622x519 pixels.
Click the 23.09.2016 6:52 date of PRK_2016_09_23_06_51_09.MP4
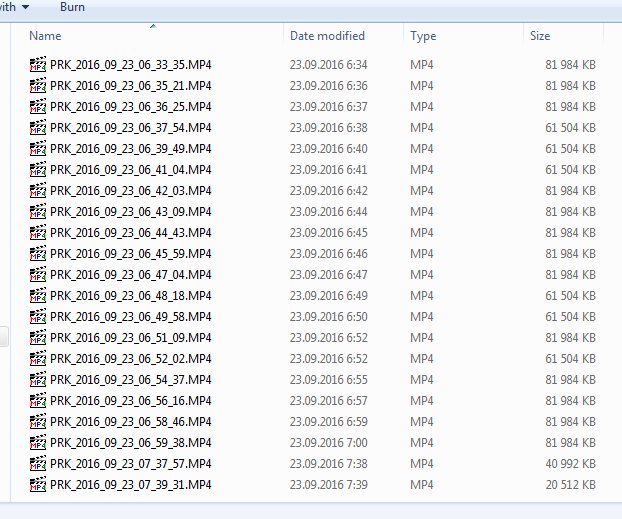(328, 337)
